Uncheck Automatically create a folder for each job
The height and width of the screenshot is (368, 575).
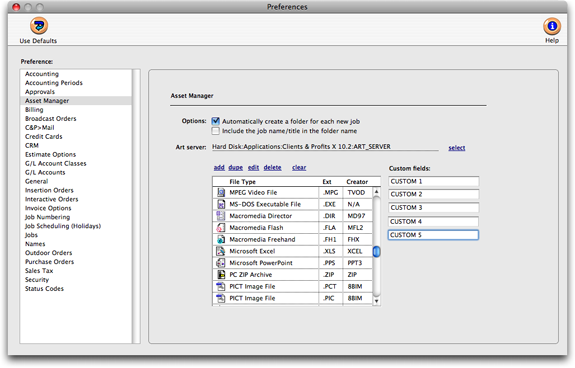216,121
